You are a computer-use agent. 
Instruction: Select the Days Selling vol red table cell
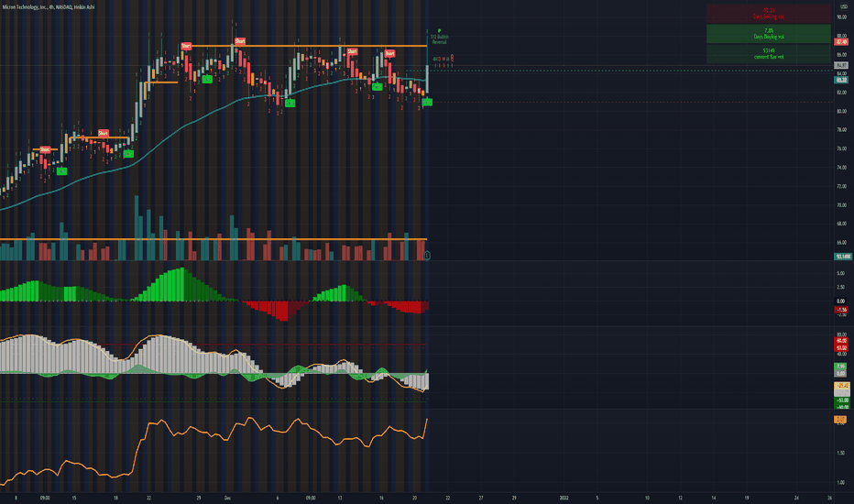769,14
